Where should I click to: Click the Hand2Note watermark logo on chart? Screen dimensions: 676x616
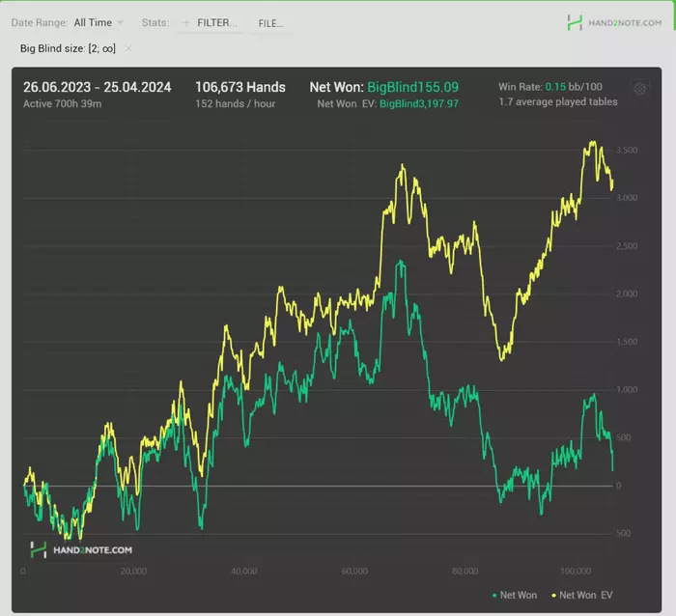(x=81, y=549)
